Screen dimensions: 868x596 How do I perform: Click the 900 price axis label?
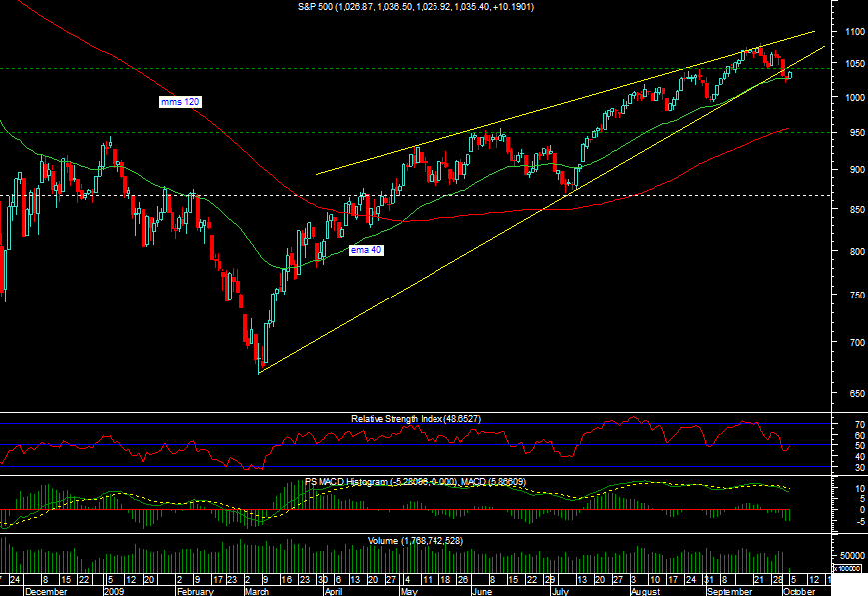pyautogui.click(x=857, y=170)
